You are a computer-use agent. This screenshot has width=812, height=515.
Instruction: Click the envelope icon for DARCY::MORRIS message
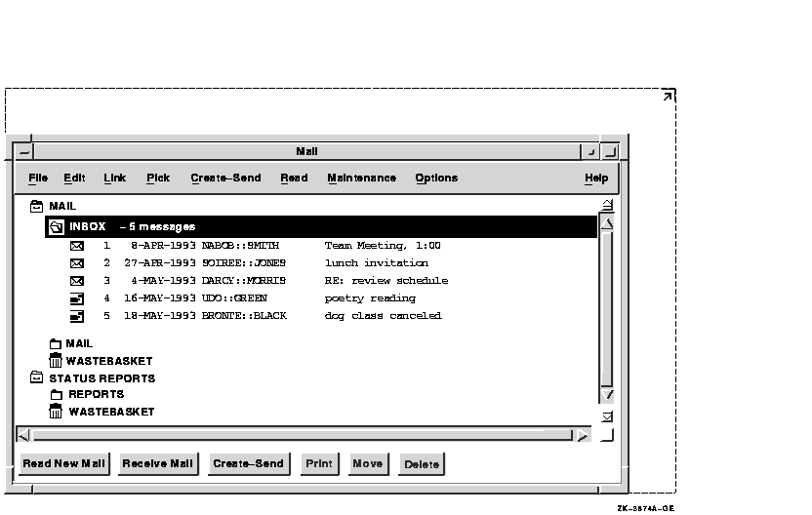tap(77, 281)
